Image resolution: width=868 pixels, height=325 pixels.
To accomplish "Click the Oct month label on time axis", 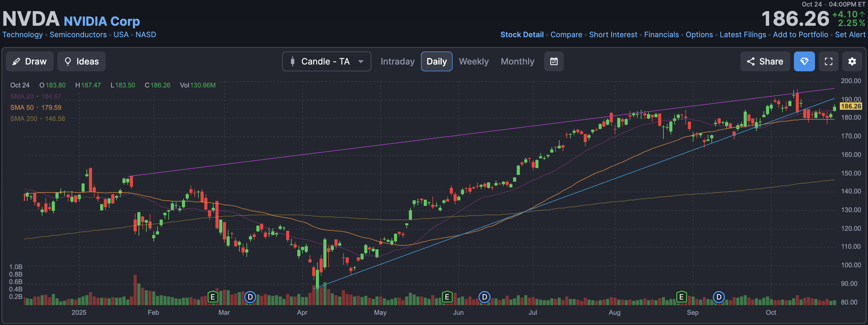I will (771, 313).
